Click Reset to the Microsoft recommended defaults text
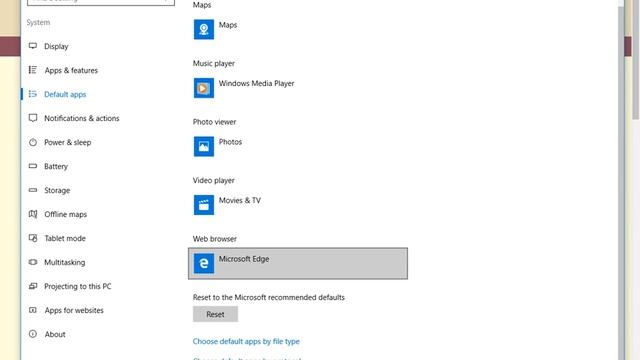 269,297
